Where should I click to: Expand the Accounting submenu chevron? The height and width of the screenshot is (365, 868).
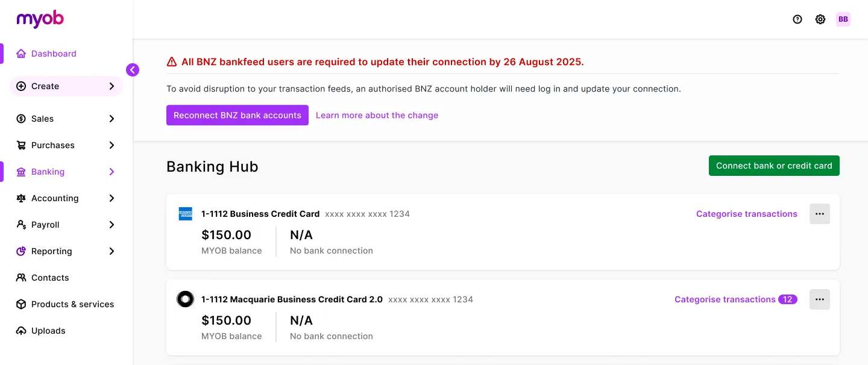(x=112, y=198)
